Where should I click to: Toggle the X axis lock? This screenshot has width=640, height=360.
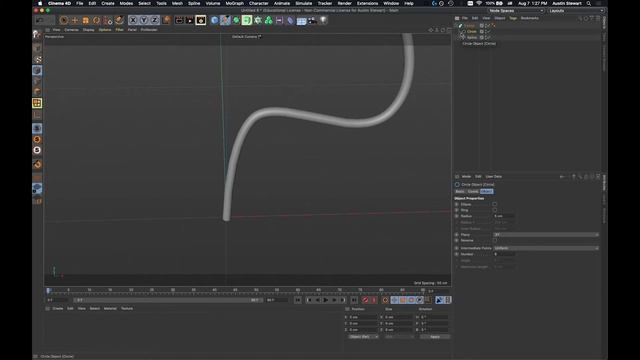click(133, 20)
